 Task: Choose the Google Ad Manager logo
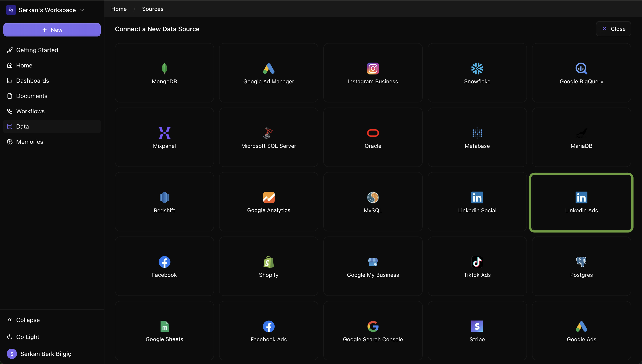click(x=269, y=69)
